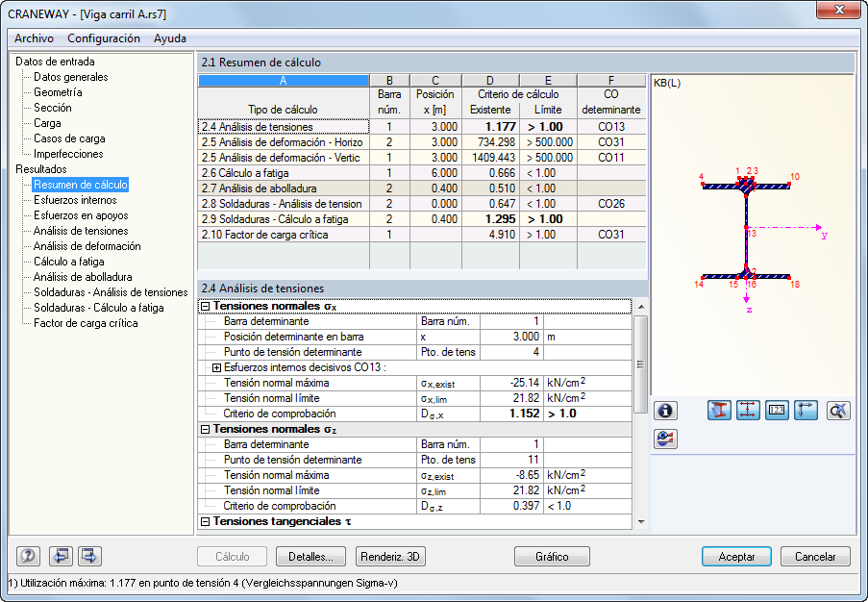Open the Ayuda menu
Viewport: 868px width, 602px height.
(170, 38)
